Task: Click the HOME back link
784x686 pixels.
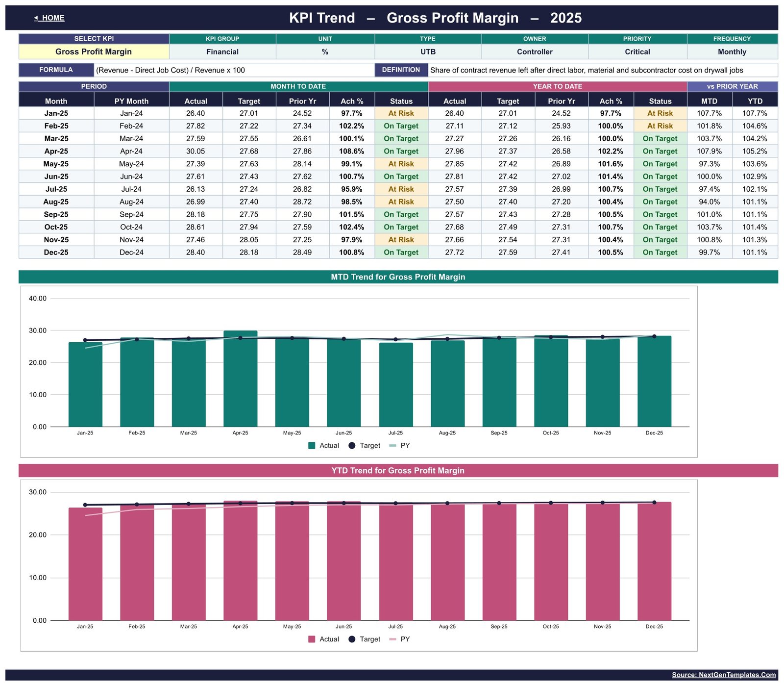Action: [49, 18]
